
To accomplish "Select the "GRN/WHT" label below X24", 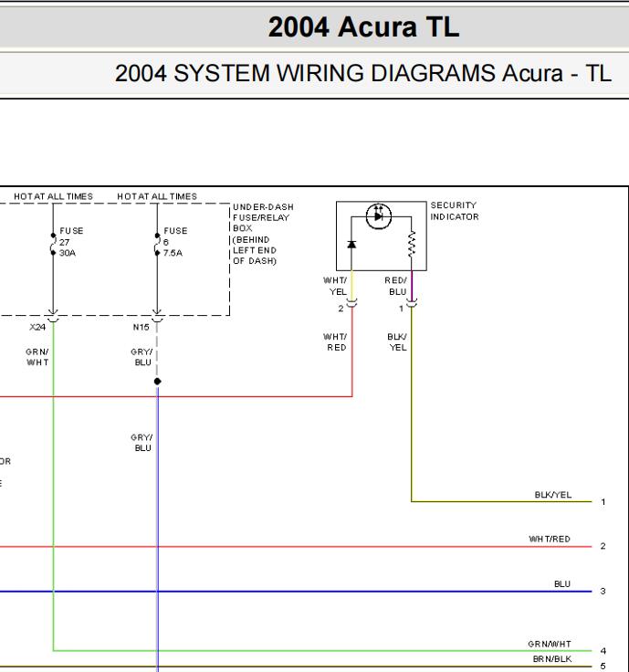I will 37,357.
